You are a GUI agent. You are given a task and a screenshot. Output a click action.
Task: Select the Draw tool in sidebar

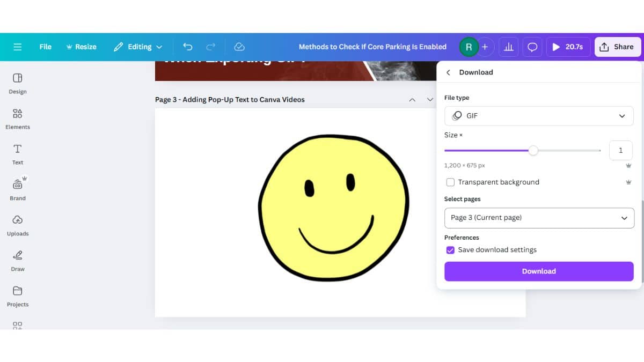point(18,260)
